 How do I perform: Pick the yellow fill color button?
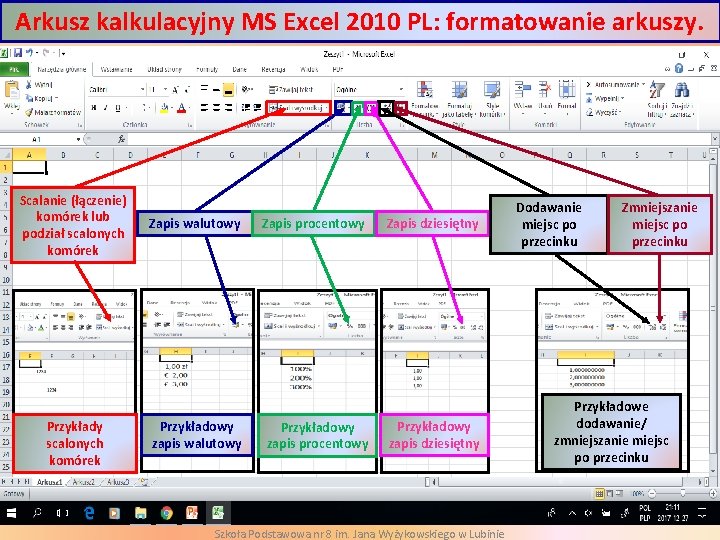(x=164, y=108)
